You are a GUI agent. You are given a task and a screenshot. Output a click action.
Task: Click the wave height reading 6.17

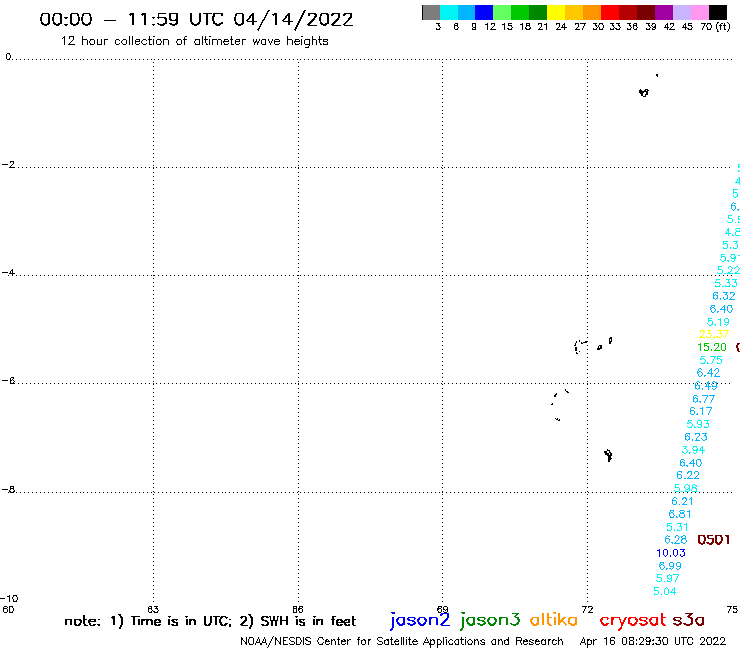coord(701,412)
